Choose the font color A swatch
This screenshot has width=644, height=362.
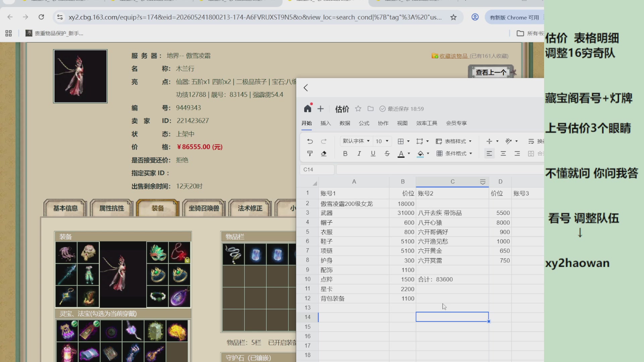click(x=401, y=154)
